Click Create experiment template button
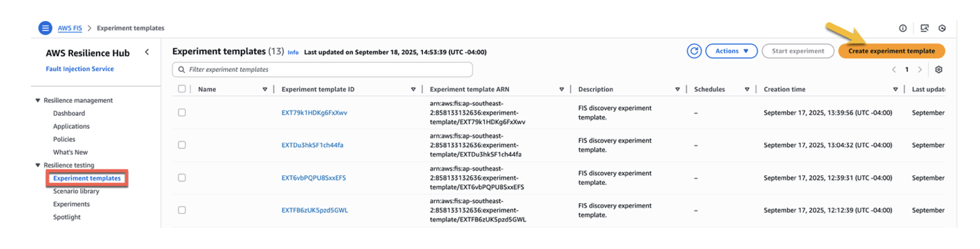 (891, 51)
